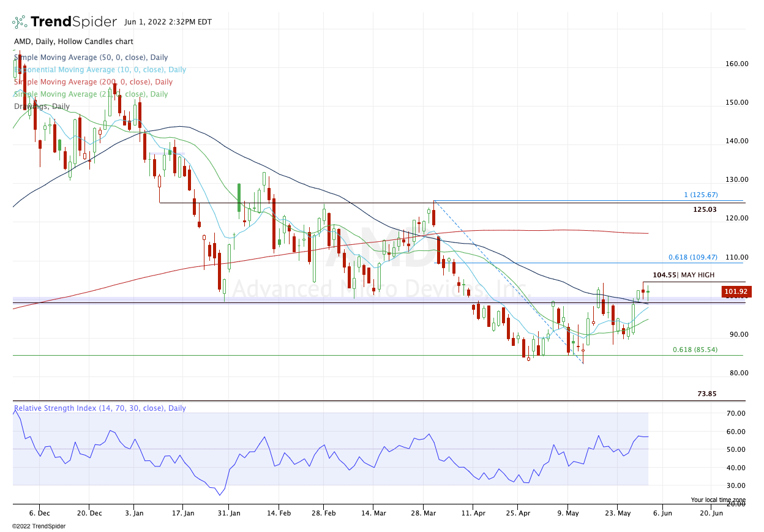
Task: Click the TrendSpider logo icon
Action: pyautogui.click(x=20, y=22)
